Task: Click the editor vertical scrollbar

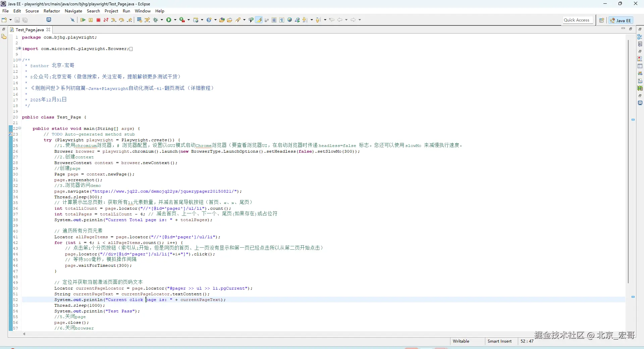Action: pos(628,162)
